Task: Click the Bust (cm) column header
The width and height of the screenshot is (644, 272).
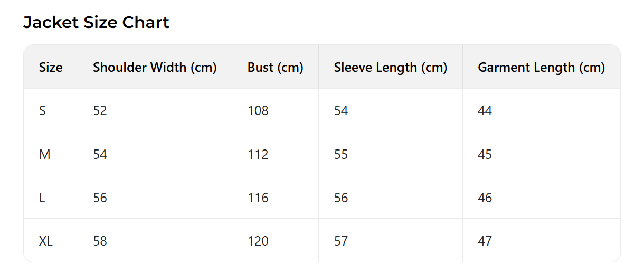Action: [x=275, y=68]
